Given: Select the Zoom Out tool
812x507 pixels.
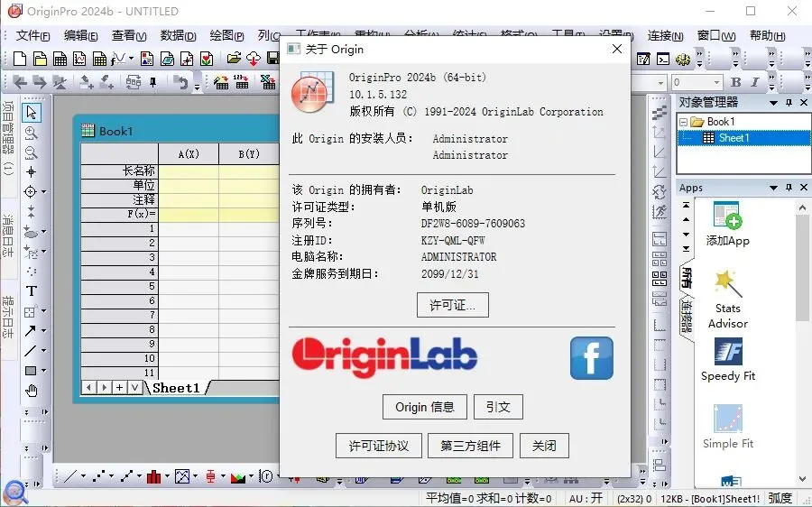Looking at the screenshot, I should point(31,152).
